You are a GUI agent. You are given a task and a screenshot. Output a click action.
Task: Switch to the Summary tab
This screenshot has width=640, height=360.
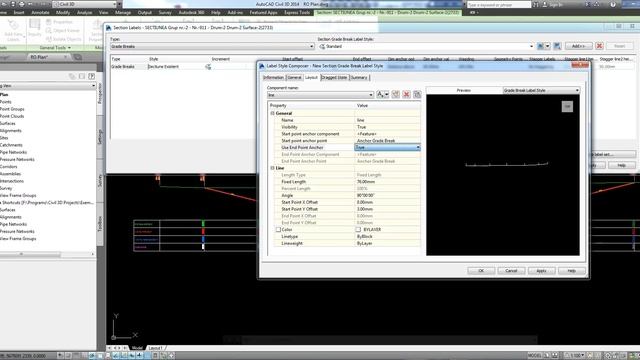click(x=359, y=78)
